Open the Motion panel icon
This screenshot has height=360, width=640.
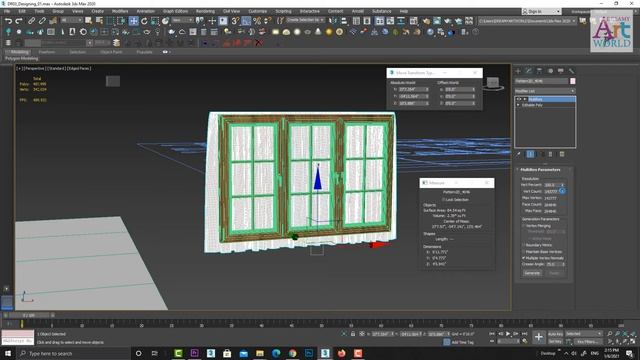pos(550,71)
